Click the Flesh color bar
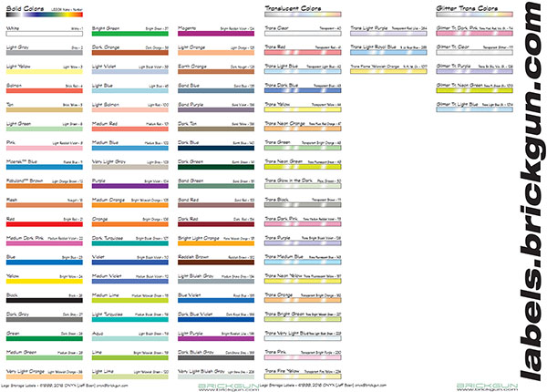 click(45, 205)
